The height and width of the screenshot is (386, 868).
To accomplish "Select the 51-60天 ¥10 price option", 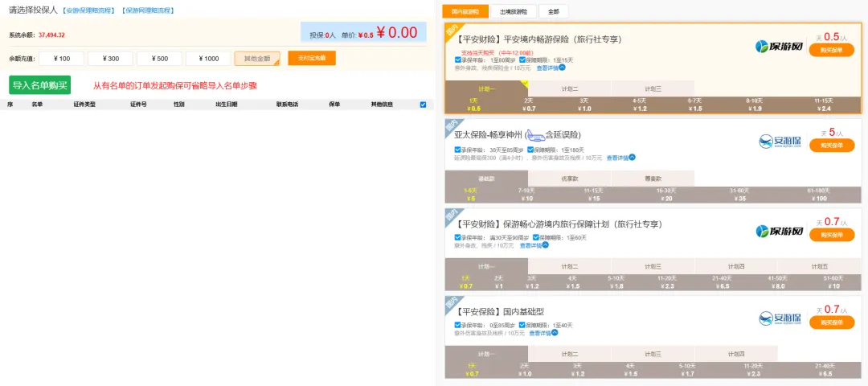I will 833,282.
